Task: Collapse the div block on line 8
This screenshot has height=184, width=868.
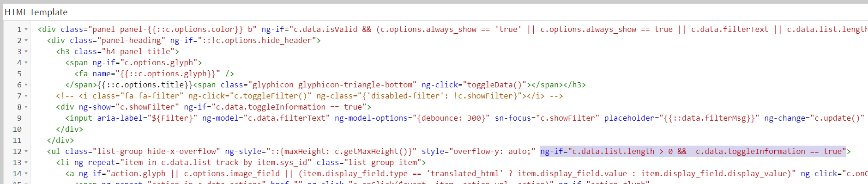Action: tap(26, 107)
